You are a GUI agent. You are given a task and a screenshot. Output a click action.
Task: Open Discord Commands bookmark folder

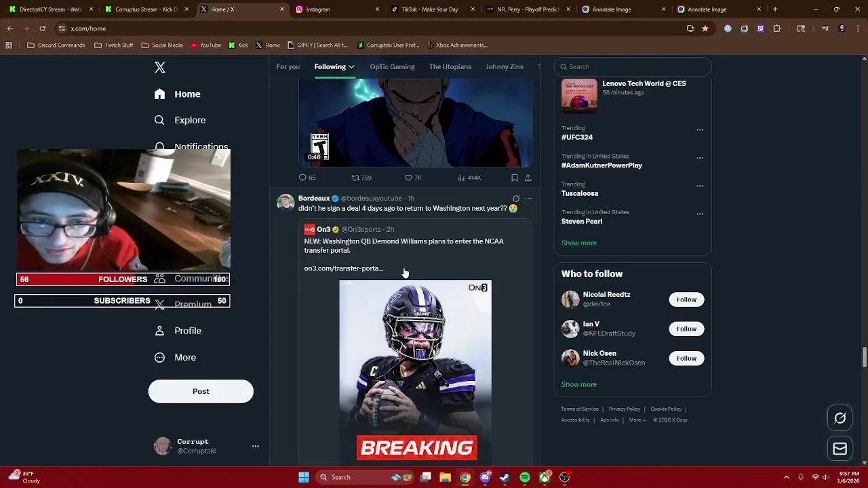coord(56,45)
